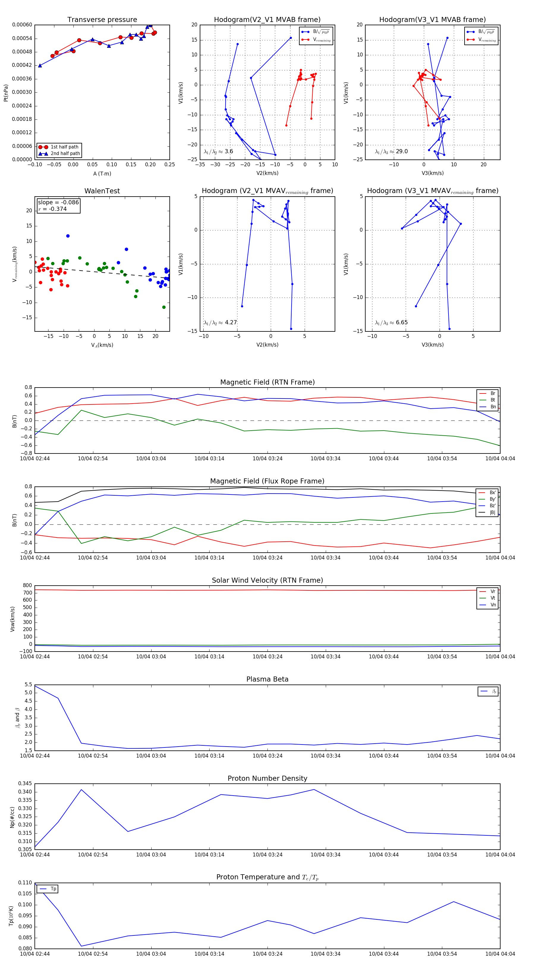Click the eigenvalue ratio label reading 4.27
535x980 pixels.
point(220,323)
